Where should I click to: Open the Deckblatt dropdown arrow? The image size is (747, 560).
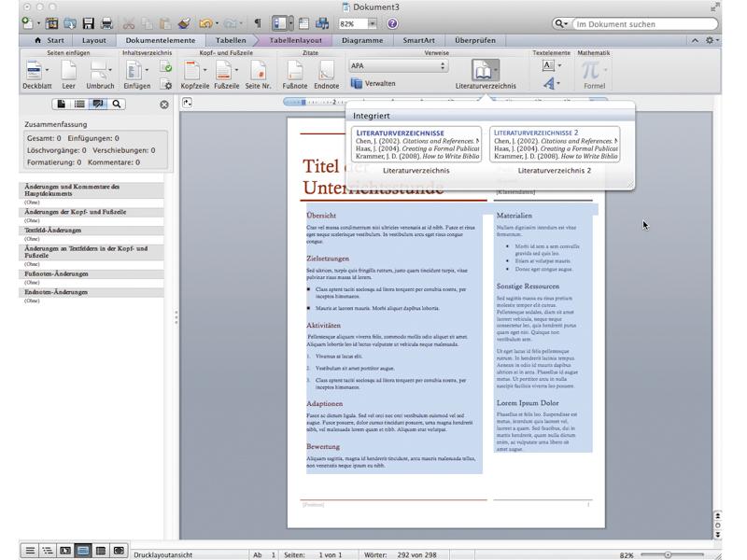48,70
